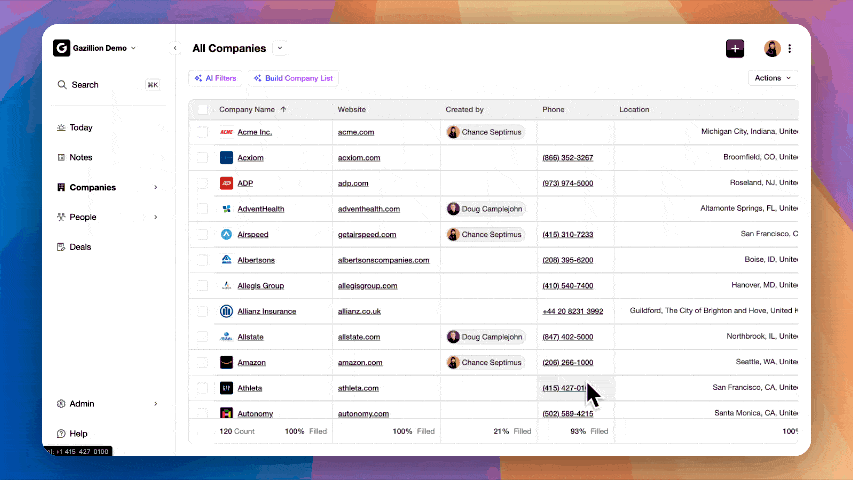This screenshot has width=853, height=480.
Task: Click the Search field in sidebar
Action: (108, 85)
